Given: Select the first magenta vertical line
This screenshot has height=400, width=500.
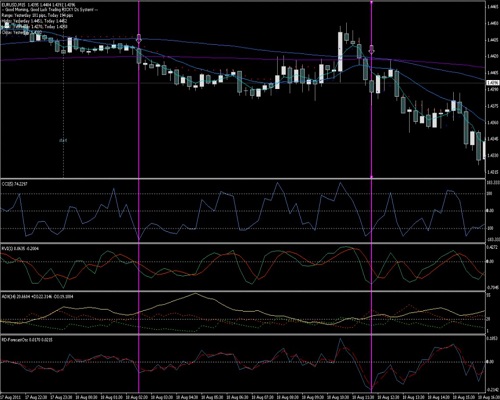Looking at the screenshot, I should point(139,197).
